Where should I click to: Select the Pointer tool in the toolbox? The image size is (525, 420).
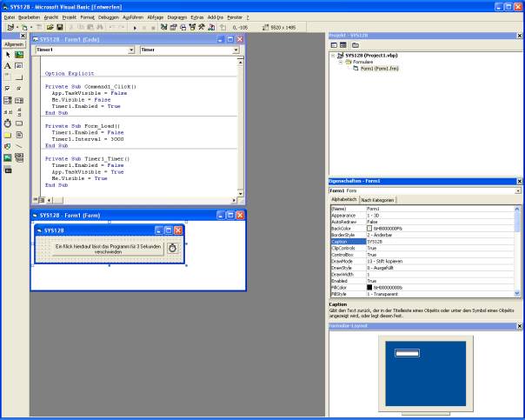(8, 54)
